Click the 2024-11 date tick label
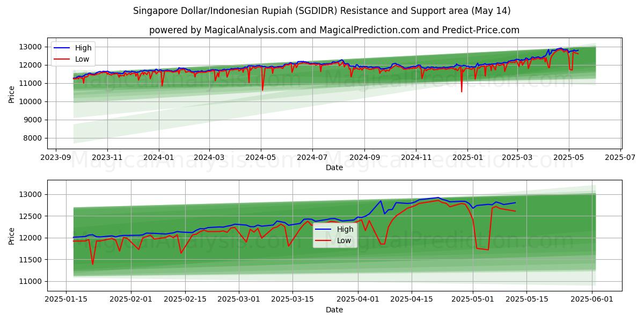644x322 pixels. [x=416, y=158]
